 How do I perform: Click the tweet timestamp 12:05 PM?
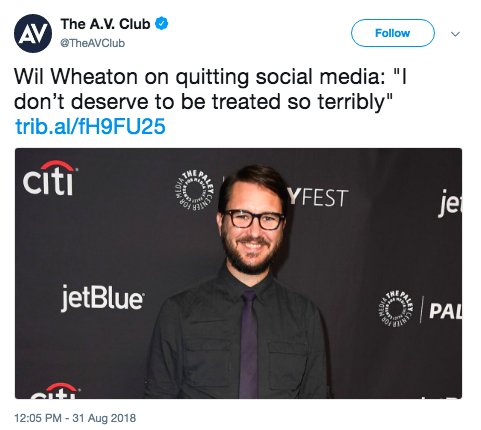[38, 418]
